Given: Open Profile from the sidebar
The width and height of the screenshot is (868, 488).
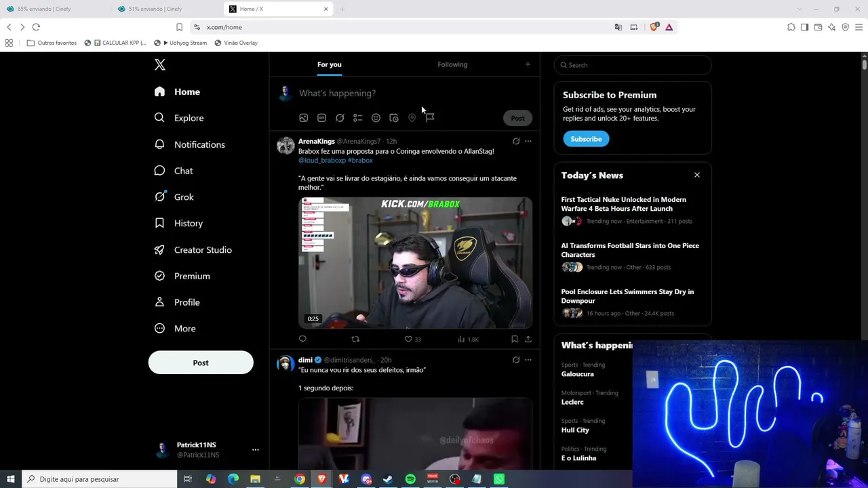Looking at the screenshot, I should click(177, 302).
